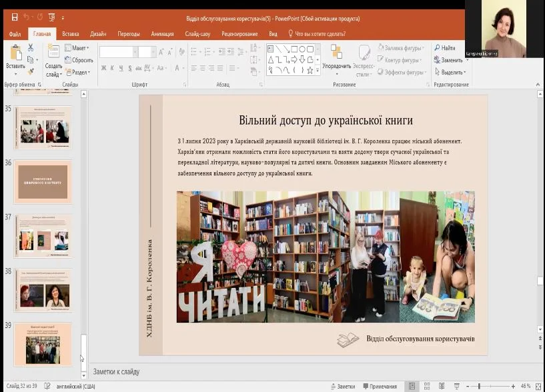Open the Вставка ribbon tab
545x392 pixels.
[70, 33]
